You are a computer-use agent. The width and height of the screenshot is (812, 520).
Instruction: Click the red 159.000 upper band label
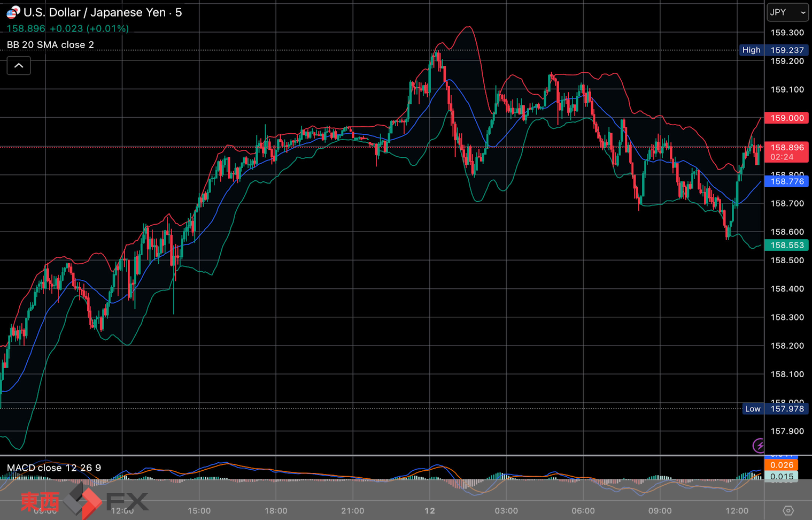[x=786, y=118]
